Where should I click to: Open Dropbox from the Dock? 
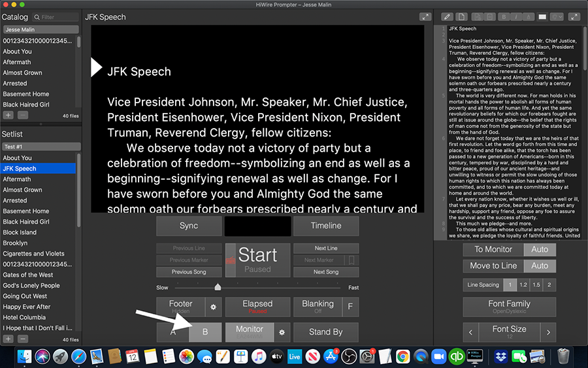[500, 356]
